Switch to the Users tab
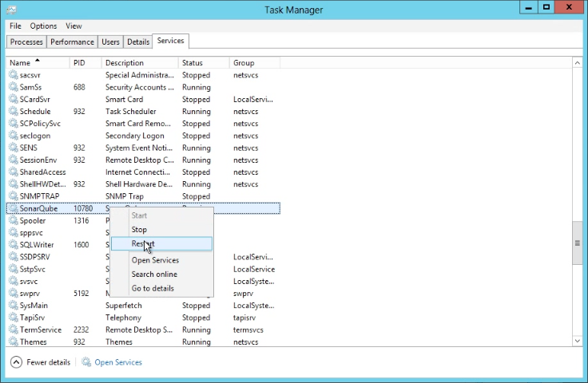 (110, 42)
